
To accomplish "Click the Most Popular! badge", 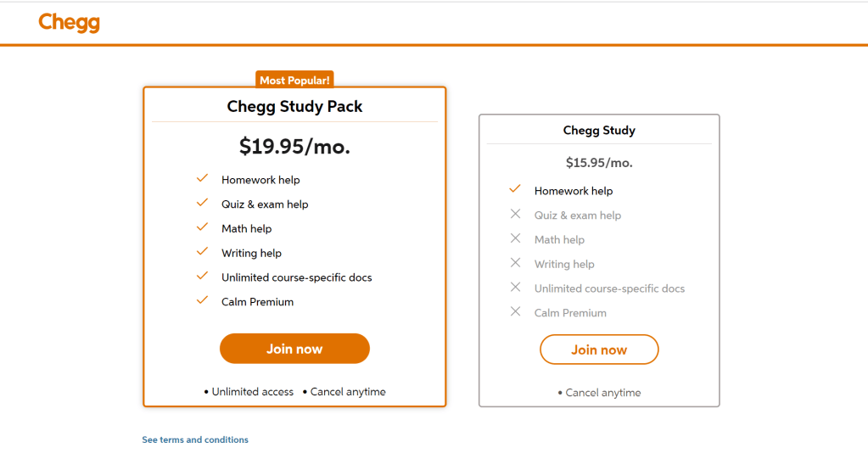I will [295, 81].
